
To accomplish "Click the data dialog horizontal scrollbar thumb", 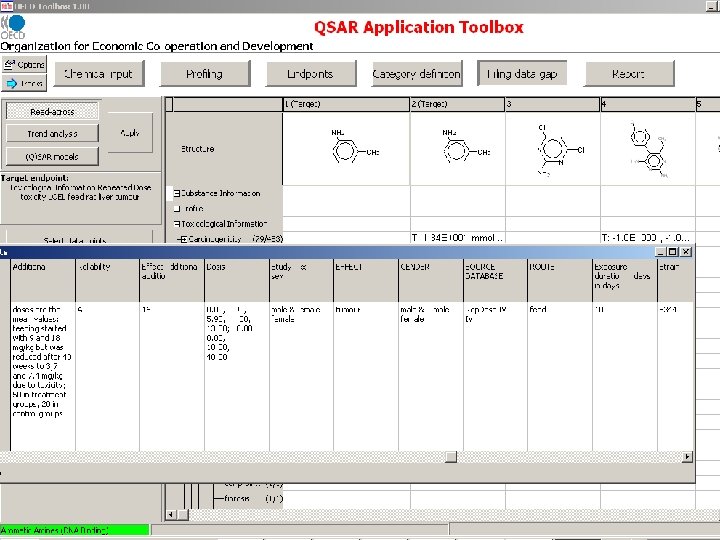I will click(451, 456).
